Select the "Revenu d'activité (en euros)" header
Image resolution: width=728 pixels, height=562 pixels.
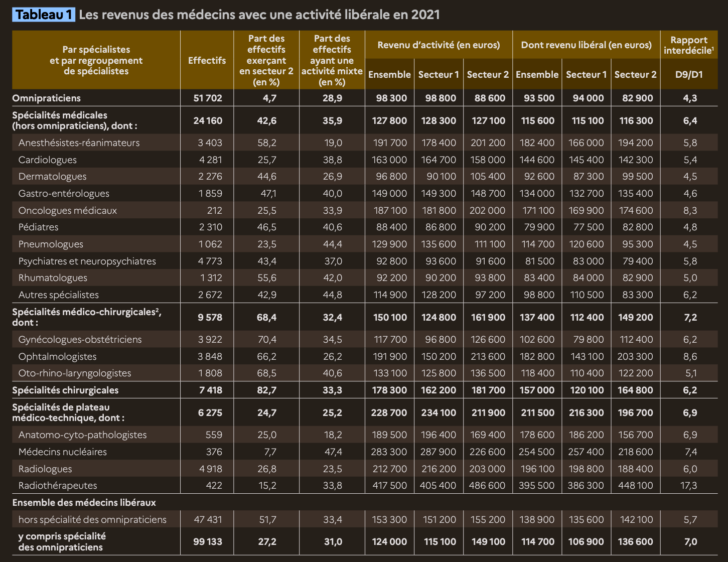[439, 45]
